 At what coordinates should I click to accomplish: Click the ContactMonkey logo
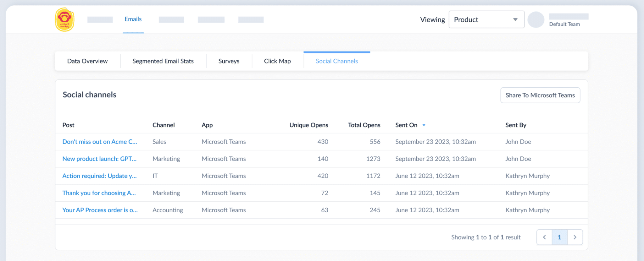(64, 20)
